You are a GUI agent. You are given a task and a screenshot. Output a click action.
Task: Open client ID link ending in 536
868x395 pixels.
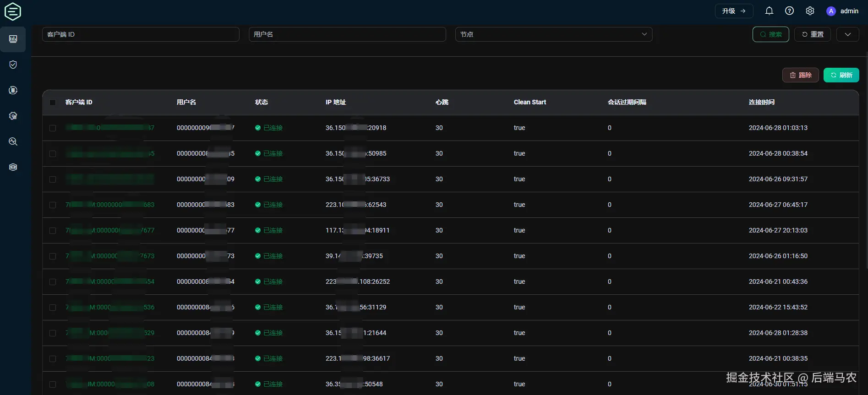pos(110,307)
